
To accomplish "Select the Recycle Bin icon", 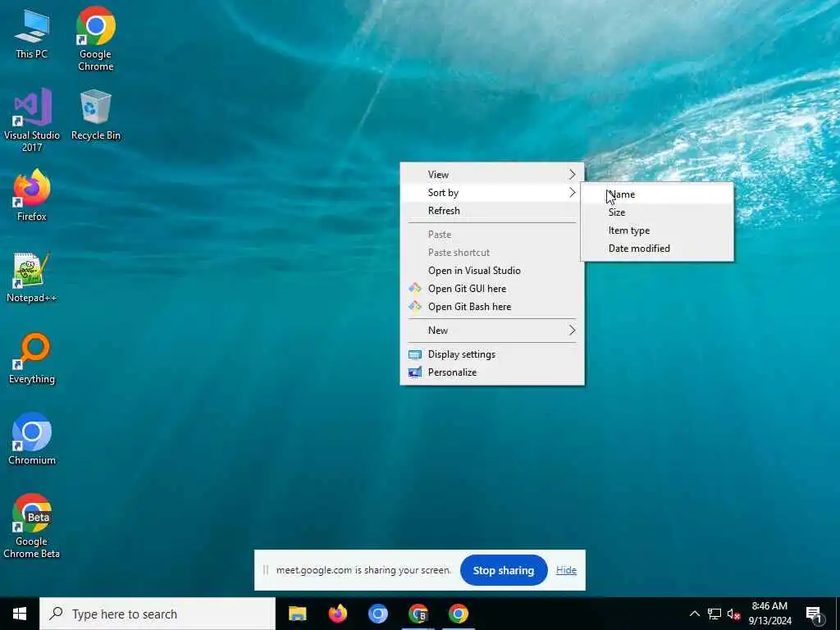I will (x=96, y=115).
